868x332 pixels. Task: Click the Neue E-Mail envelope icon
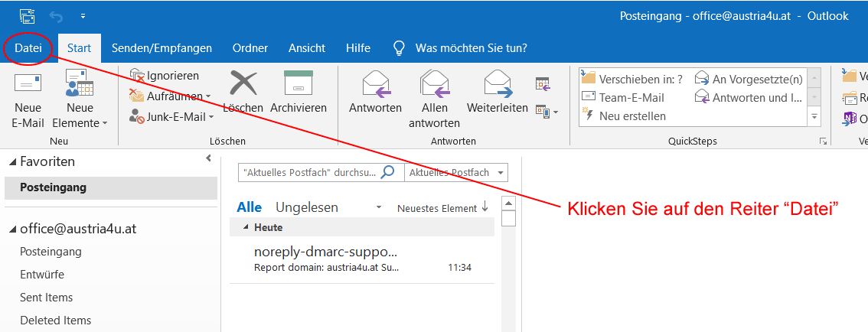coord(28,84)
